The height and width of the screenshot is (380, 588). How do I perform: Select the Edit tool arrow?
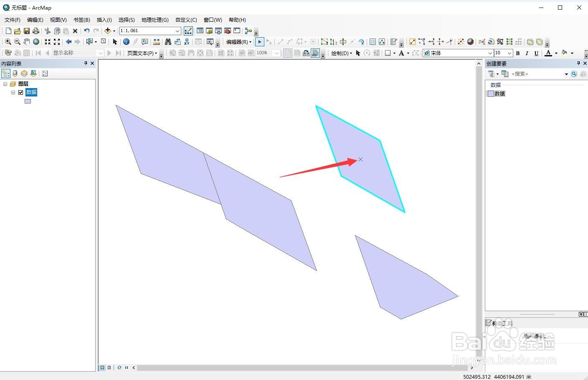(260, 42)
